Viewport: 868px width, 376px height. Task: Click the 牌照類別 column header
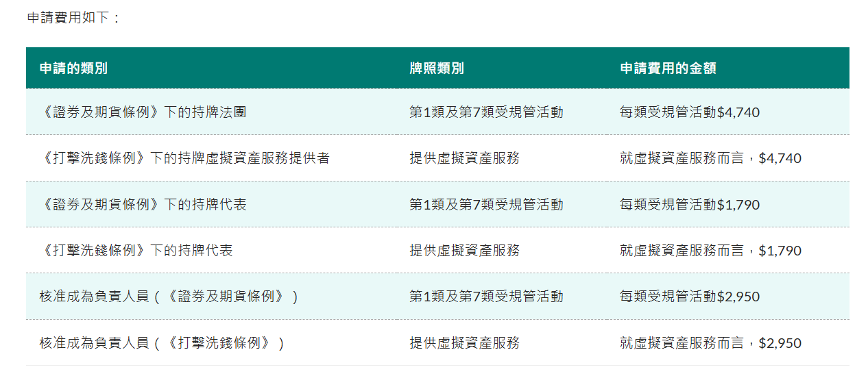[437, 68]
